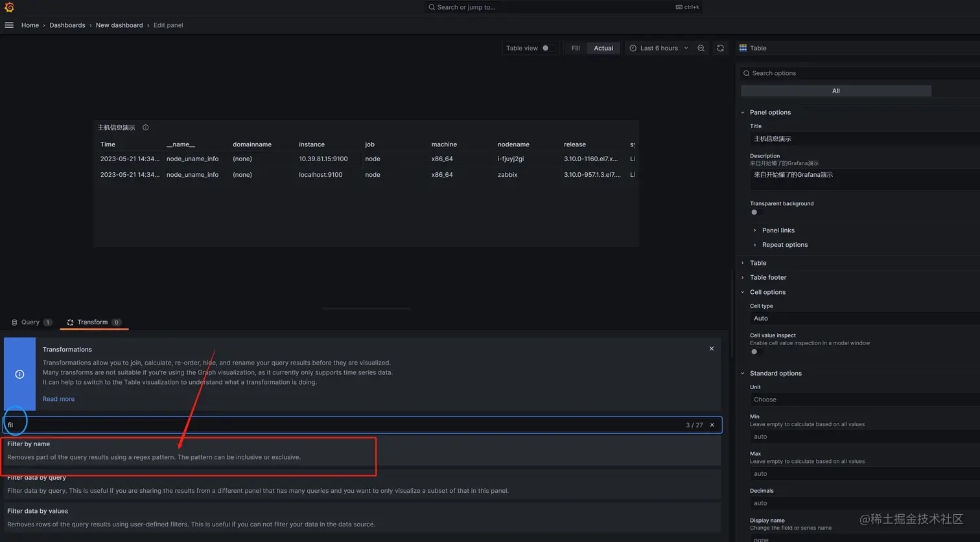Click the clock icon in the time picker
980x542 pixels.
pos(633,48)
